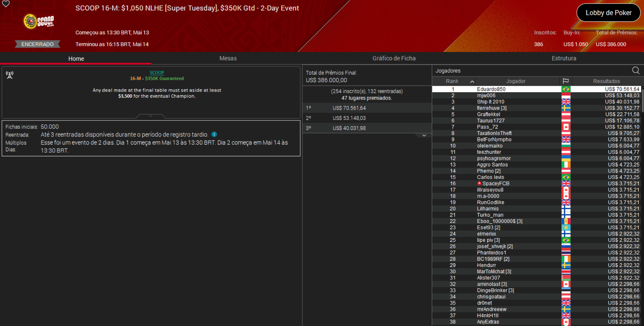Sort by the Jogador column header
This screenshot has height=326, width=644.
(516, 81)
